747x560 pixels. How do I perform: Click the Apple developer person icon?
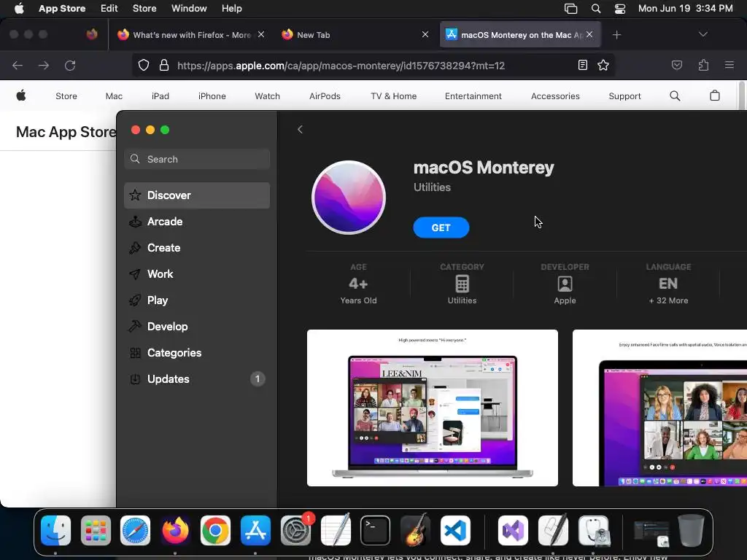[x=565, y=284]
